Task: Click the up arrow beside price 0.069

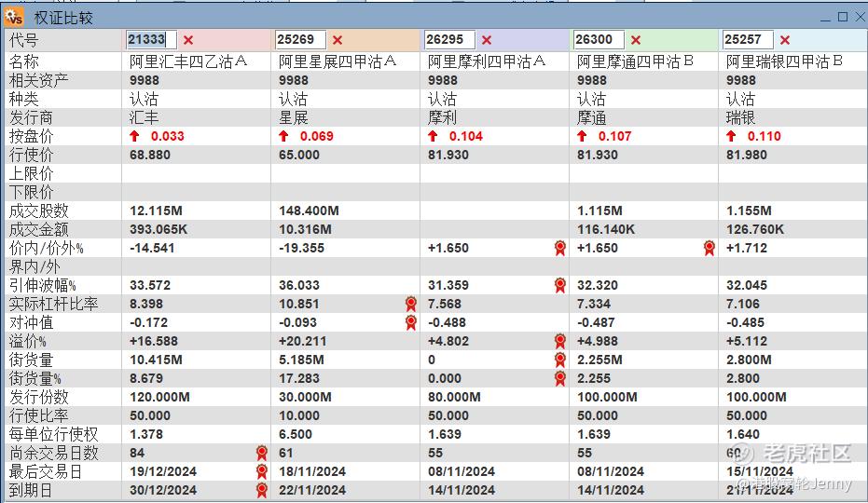Action: (x=283, y=136)
